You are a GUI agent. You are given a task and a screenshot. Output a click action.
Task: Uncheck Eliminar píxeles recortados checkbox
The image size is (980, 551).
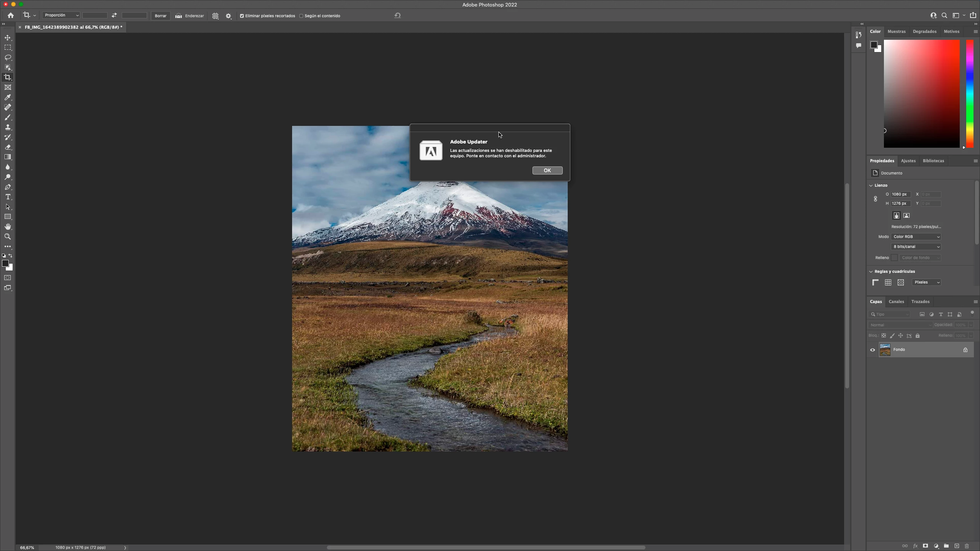coord(242,16)
